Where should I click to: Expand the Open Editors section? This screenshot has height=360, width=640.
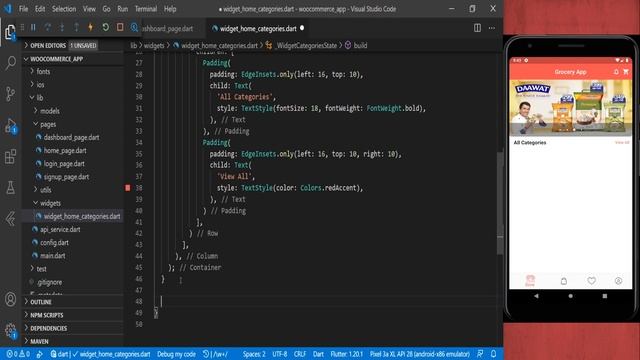click(73, 45)
